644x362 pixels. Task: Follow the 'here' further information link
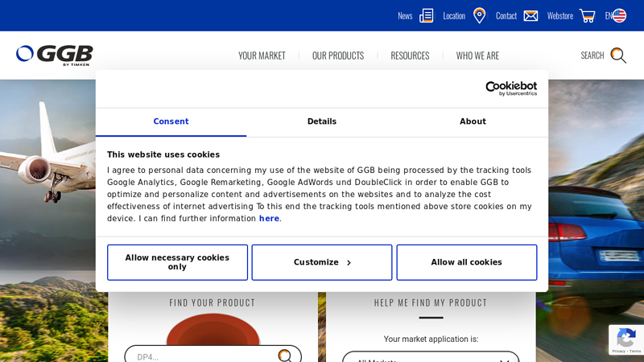(x=269, y=219)
